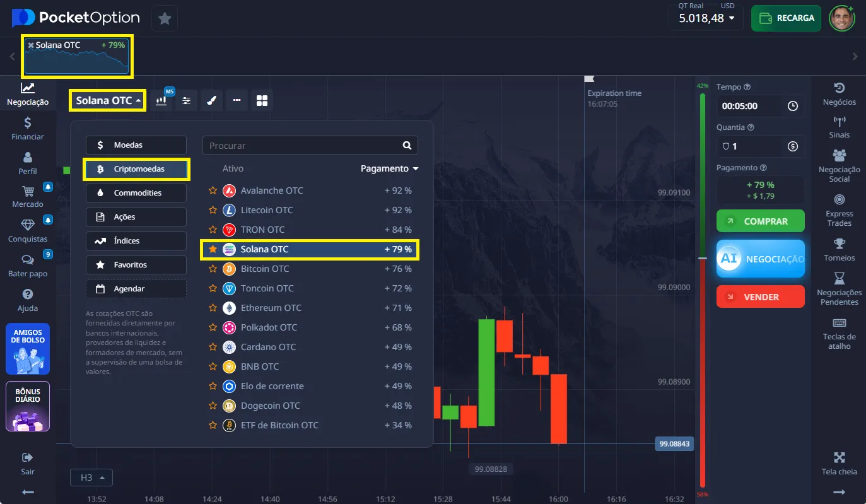
Task: Select the Moedas category
Action: click(136, 145)
